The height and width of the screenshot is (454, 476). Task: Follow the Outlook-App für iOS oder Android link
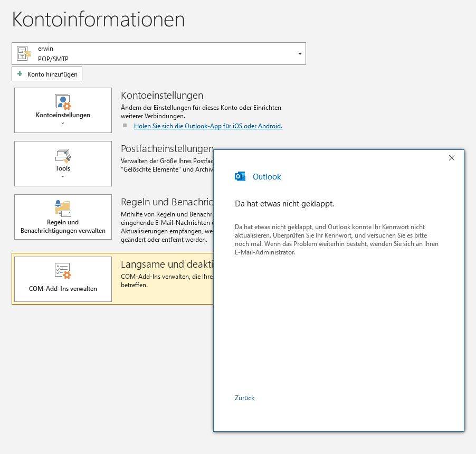(208, 126)
